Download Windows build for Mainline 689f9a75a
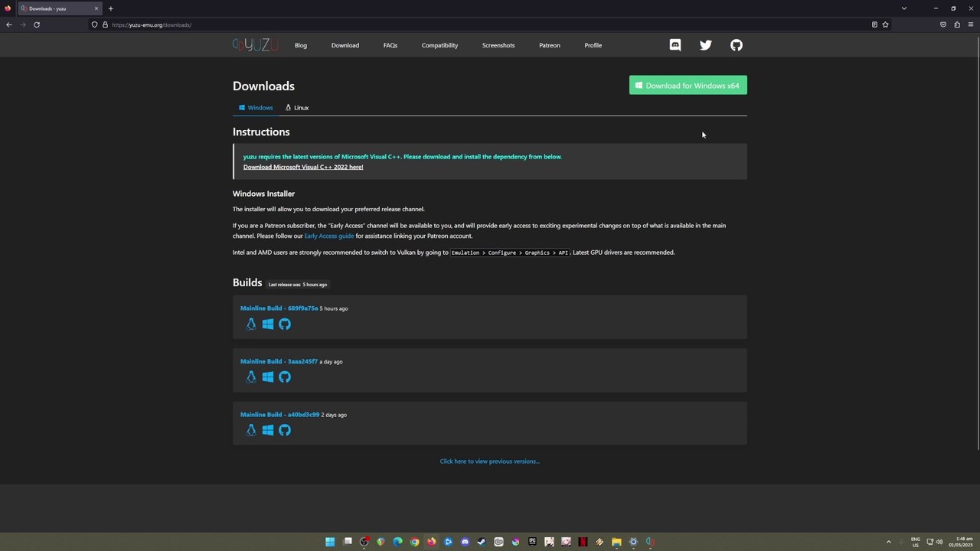The image size is (980, 551). tap(268, 324)
